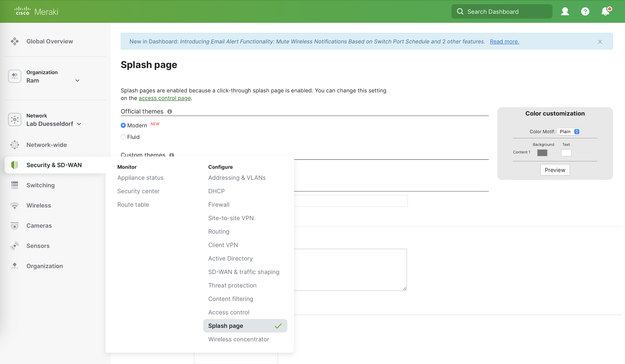Open Network-wide settings

(x=46, y=144)
